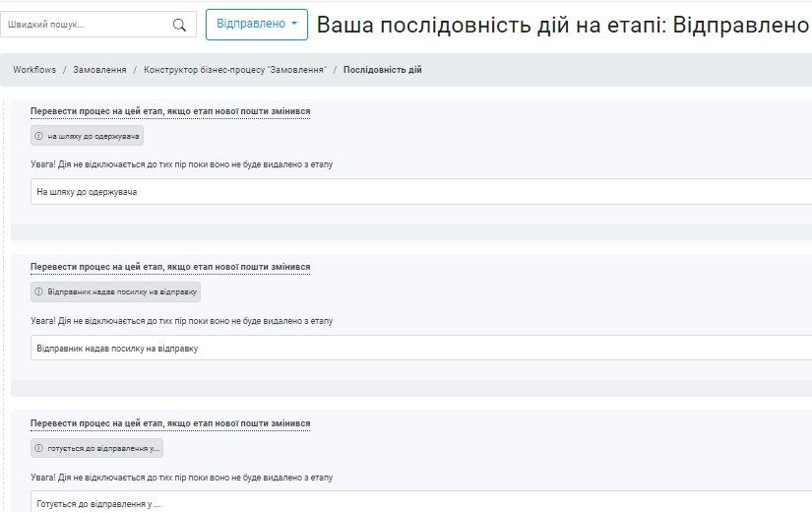Viewport: 812px width, 513px height.
Task: Select 'Відправник надав посилку на відправку' tag
Action: (x=115, y=291)
